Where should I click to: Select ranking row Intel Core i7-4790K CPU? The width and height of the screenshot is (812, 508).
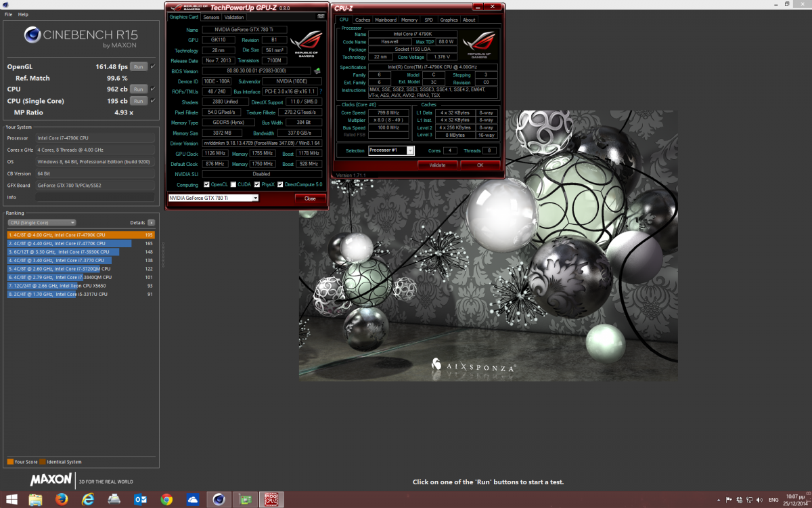click(x=81, y=235)
